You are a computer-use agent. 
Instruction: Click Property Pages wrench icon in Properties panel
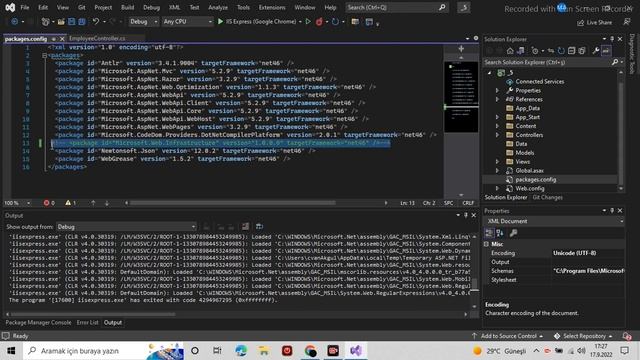tap(513, 233)
